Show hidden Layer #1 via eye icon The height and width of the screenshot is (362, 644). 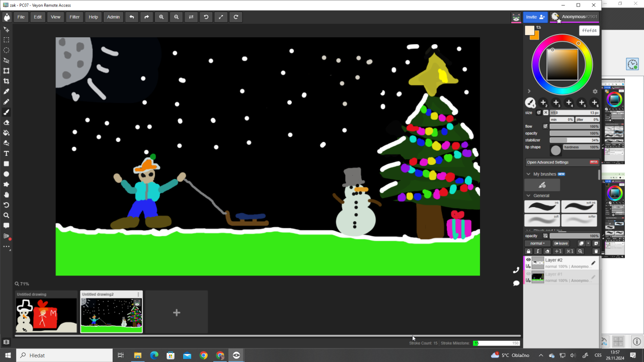[528, 275]
